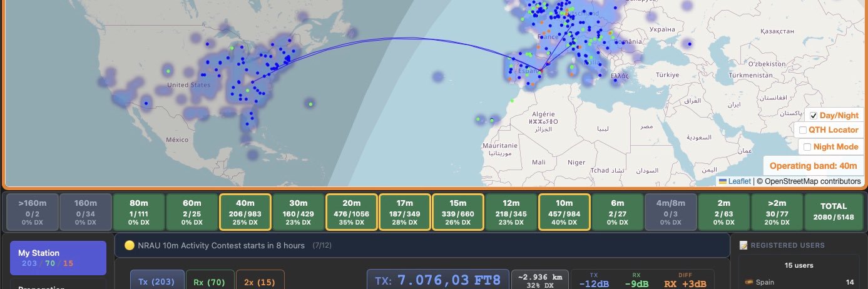Select the >2m band tile

pos(777,213)
